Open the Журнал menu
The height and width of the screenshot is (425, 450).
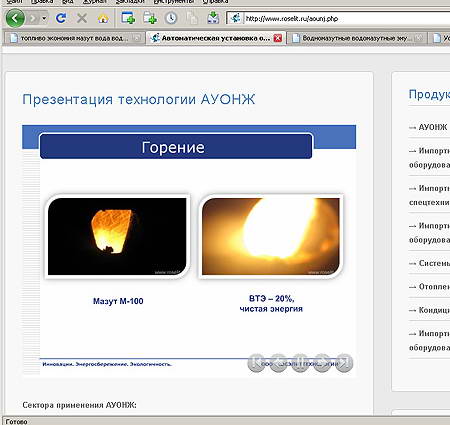coord(96,2)
